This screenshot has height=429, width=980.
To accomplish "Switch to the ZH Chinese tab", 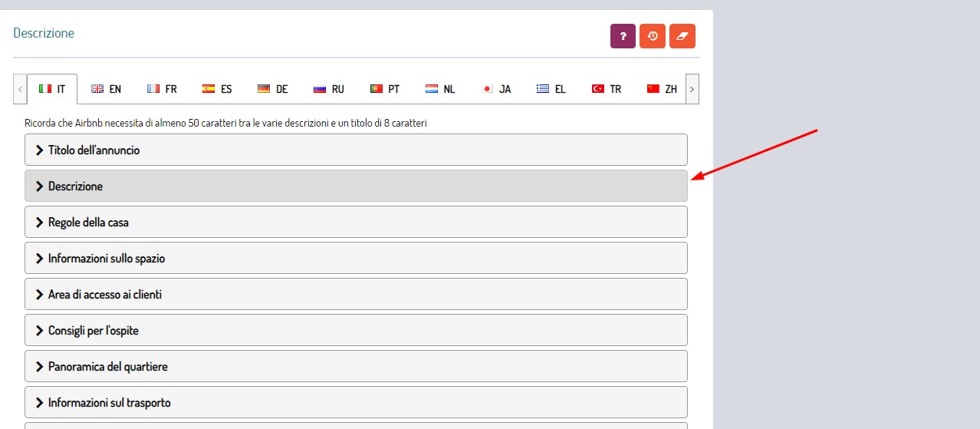I will [663, 89].
